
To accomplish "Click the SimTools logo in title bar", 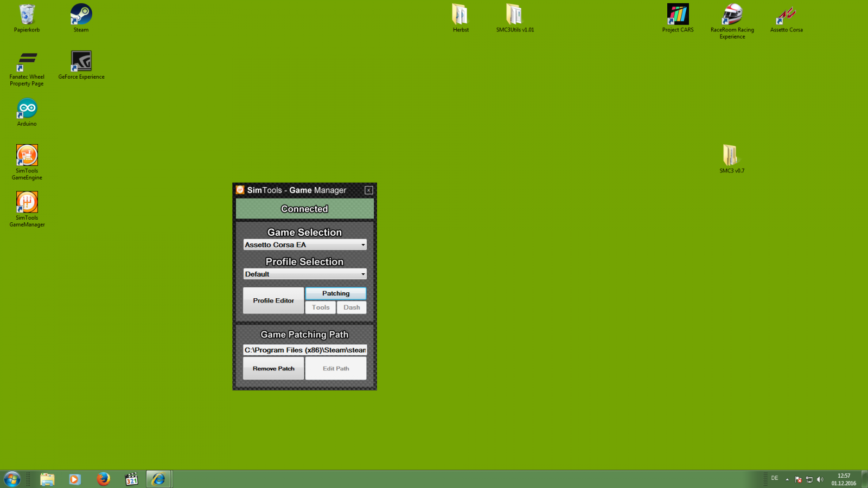I will point(240,190).
